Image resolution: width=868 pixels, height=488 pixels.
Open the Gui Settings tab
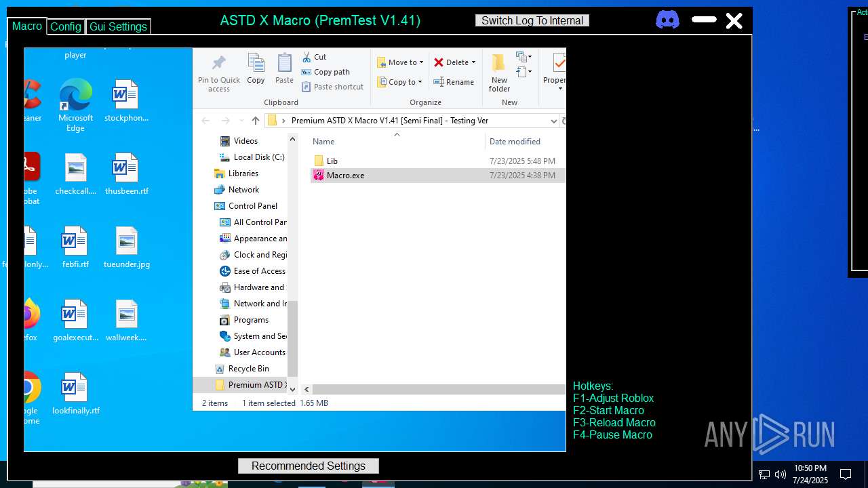tap(118, 26)
